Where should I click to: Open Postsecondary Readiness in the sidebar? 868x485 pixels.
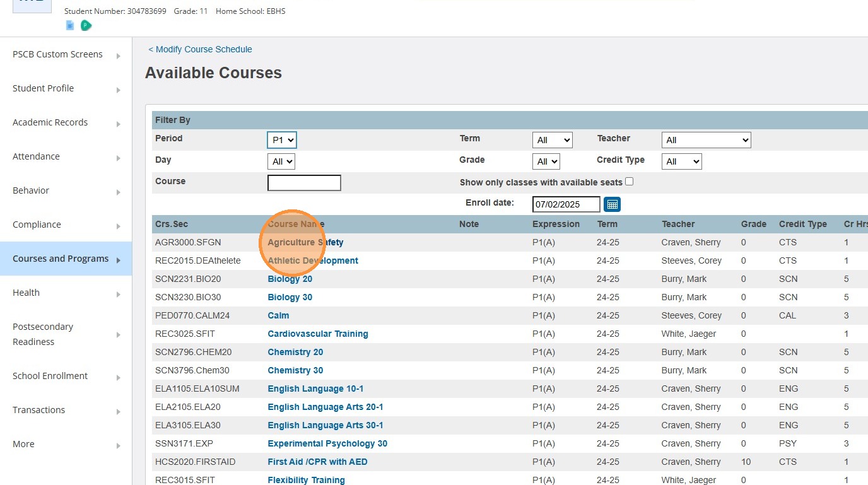[x=43, y=334]
